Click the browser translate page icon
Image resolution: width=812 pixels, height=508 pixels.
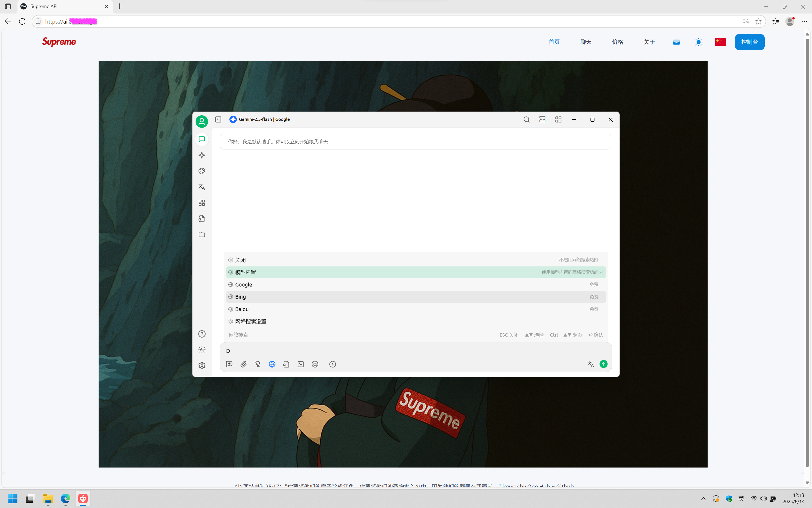click(x=746, y=21)
